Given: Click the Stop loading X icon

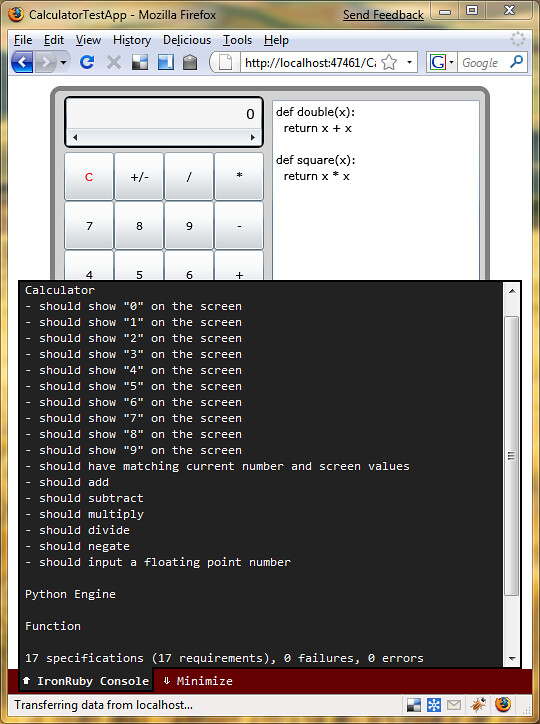Looking at the screenshot, I should 114,62.
